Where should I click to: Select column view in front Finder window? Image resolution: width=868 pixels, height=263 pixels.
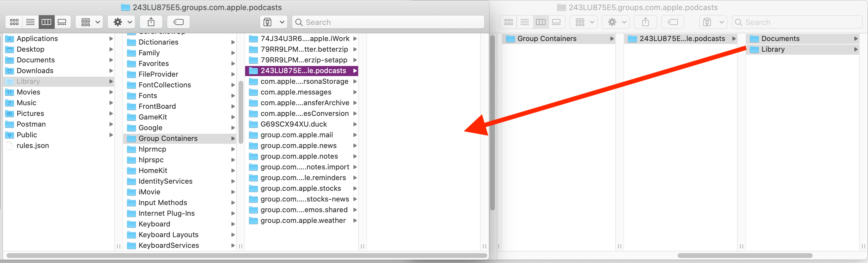coord(46,22)
